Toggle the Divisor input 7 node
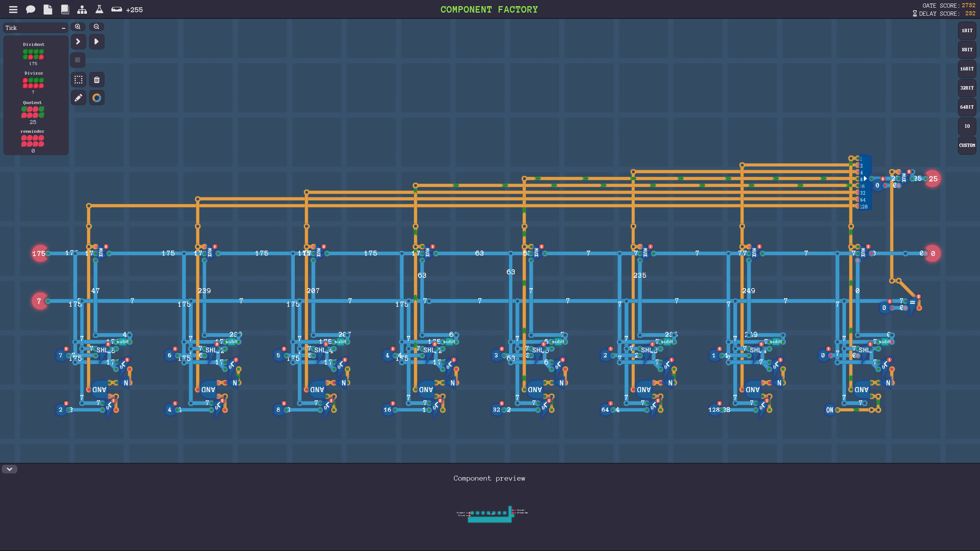 [x=39, y=301]
